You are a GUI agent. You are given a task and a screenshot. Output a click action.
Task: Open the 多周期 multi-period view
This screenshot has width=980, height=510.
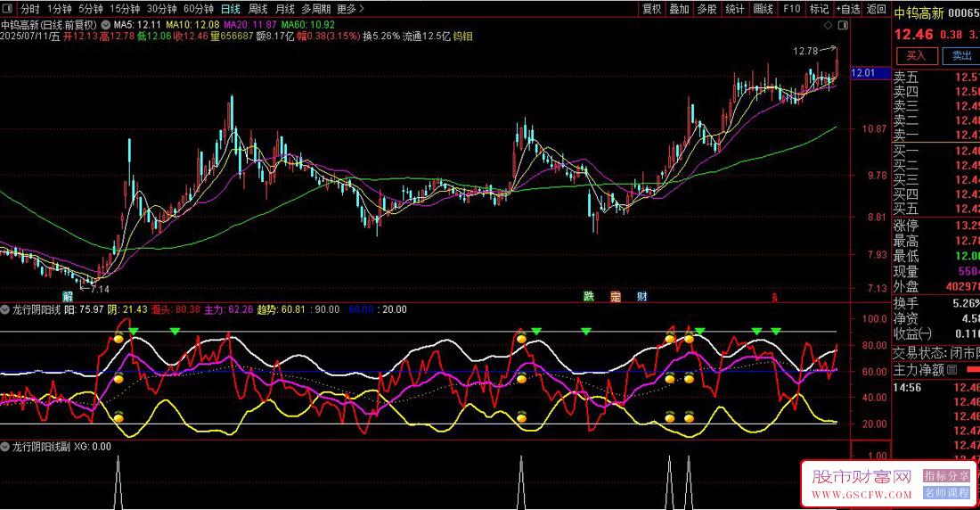point(315,9)
